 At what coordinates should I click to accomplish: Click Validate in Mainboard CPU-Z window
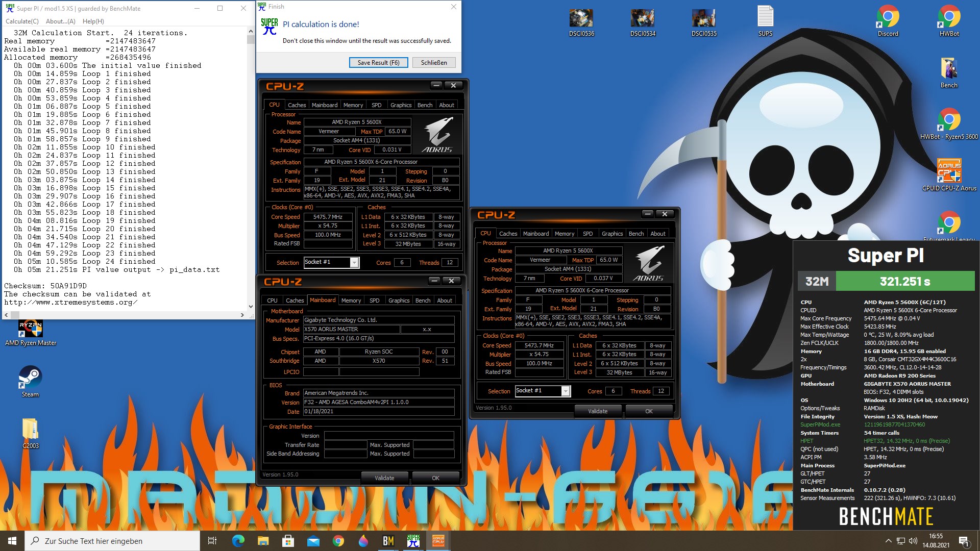click(384, 478)
